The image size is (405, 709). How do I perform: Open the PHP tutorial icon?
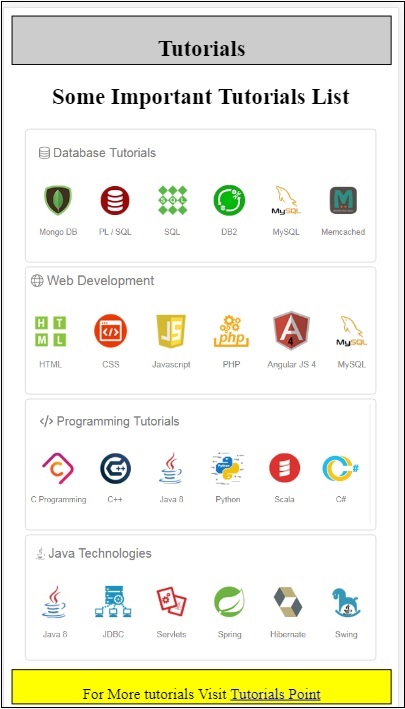pyautogui.click(x=231, y=331)
